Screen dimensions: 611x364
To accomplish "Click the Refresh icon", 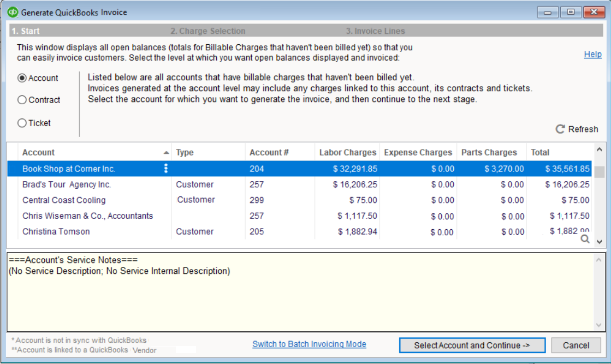I will (x=560, y=129).
